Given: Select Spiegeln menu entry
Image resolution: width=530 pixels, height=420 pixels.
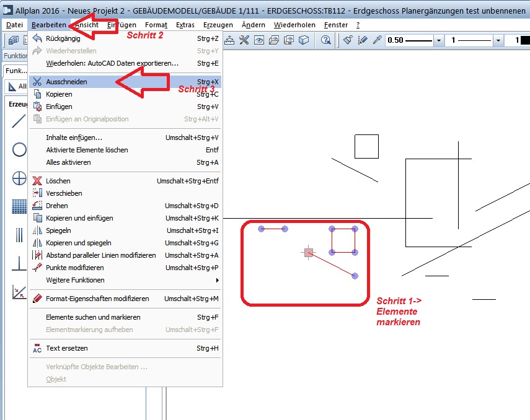Looking at the screenshot, I should pyautogui.click(x=58, y=230).
